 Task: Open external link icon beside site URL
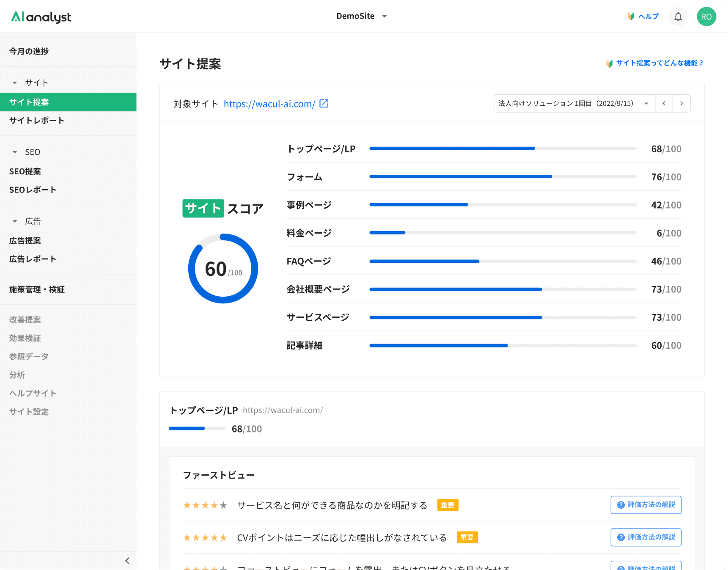[x=324, y=104]
